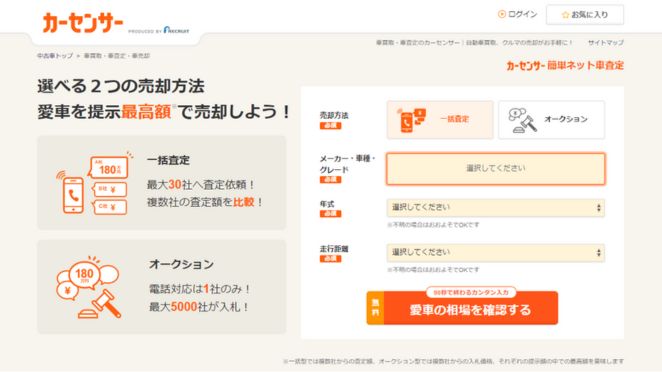The width and height of the screenshot is (662, 372).
Task: Click the Recruit logo in header
Action: pos(176,30)
